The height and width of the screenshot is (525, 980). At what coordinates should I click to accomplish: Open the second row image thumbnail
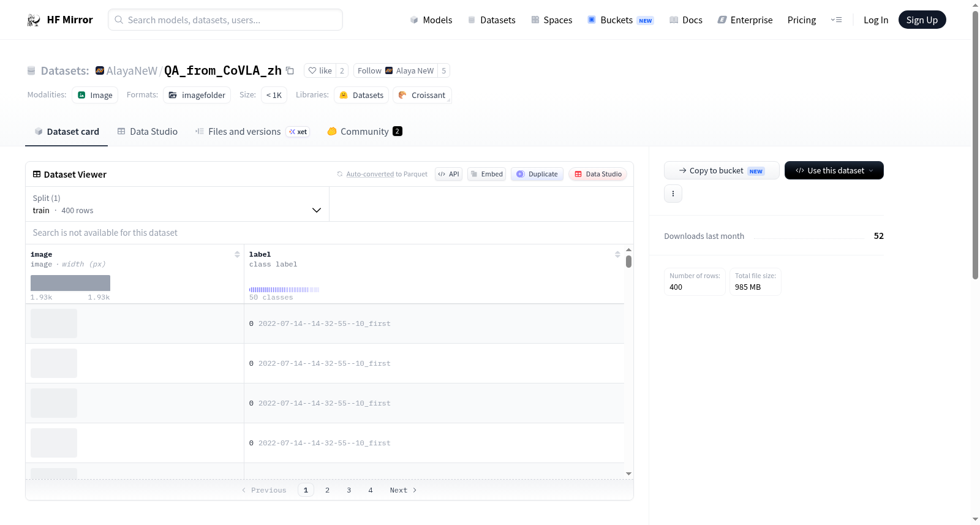pos(54,363)
